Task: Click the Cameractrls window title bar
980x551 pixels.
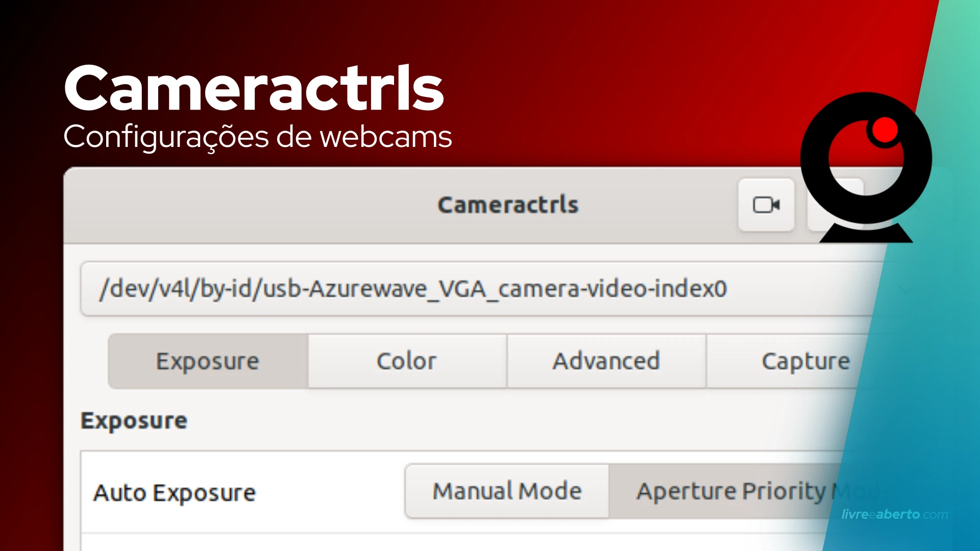Action: coord(508,205)
